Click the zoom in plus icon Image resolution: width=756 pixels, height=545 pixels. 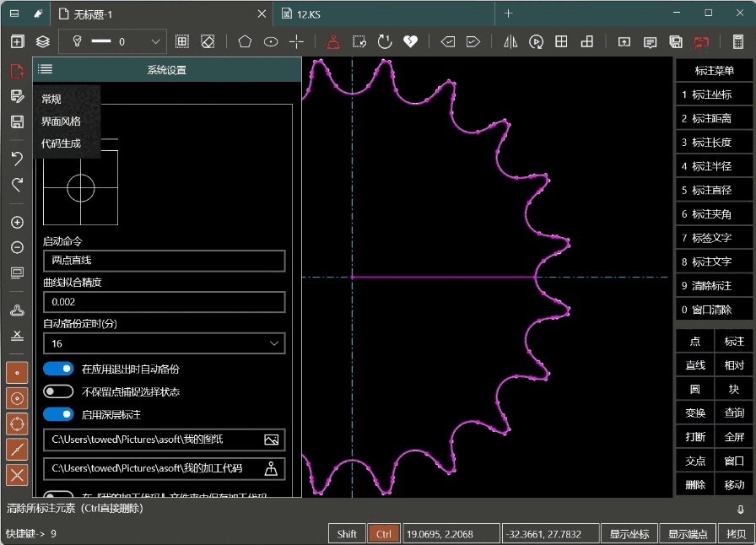[x=17, y=223]
